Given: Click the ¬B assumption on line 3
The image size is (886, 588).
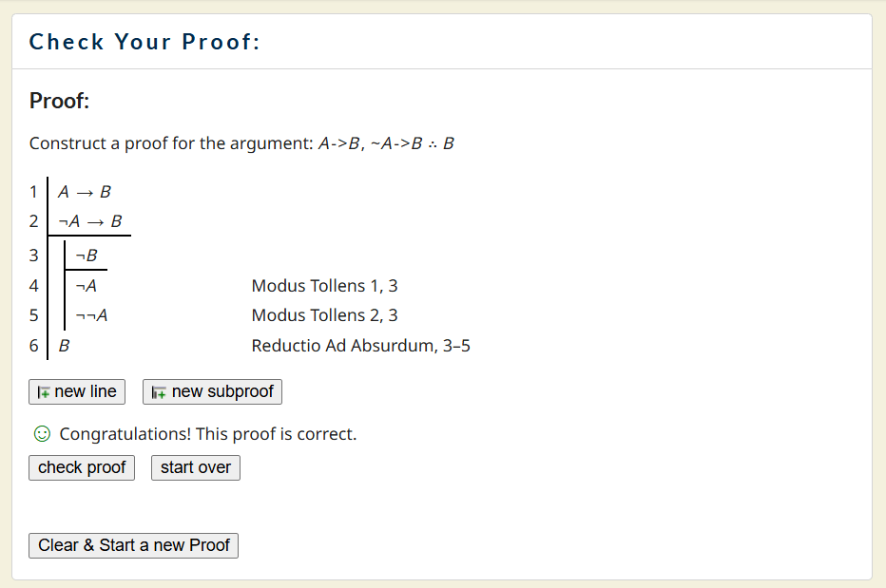Looking at the screenshot, I should click(x=86, y=256).
